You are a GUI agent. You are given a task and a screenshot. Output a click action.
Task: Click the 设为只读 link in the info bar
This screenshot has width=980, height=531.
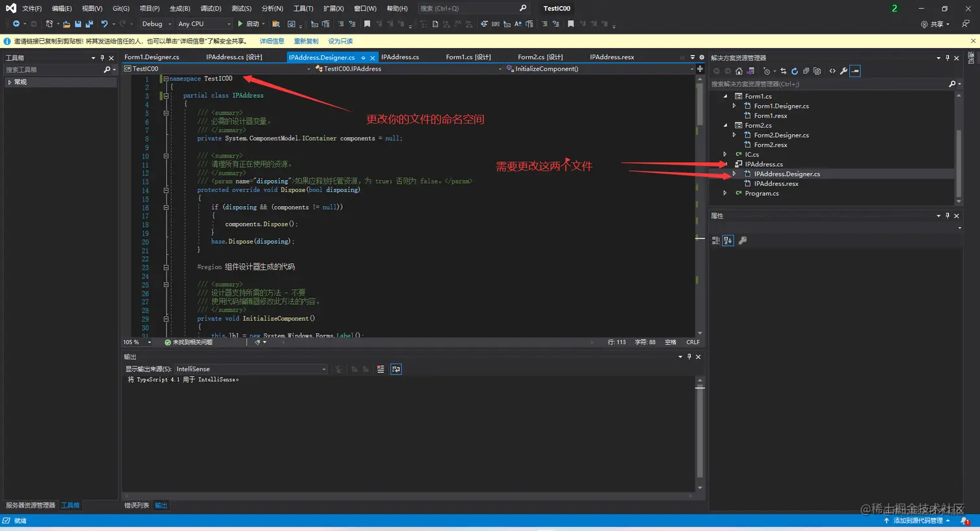[x=340, y=41]
